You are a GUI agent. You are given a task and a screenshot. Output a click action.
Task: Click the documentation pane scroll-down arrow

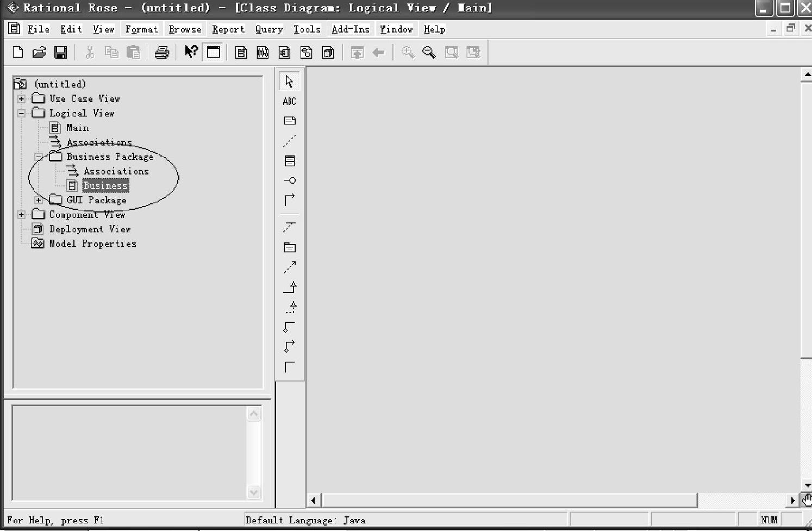point(254,492)
